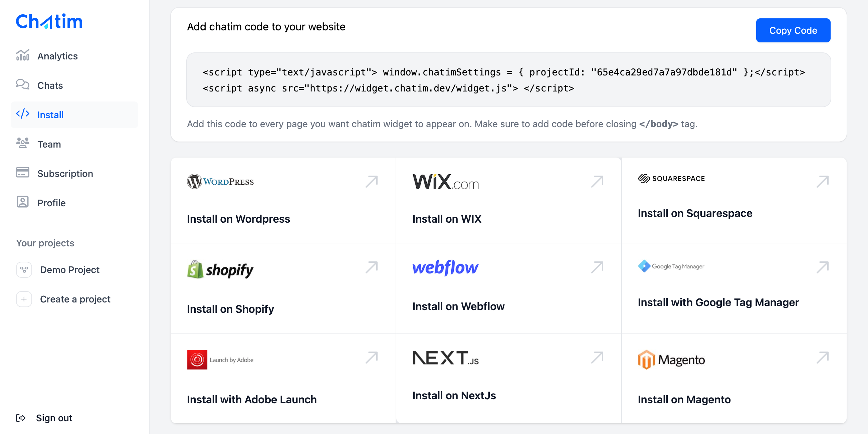
Task: Click the Team people icon
Action: click(x=23, y=143)
